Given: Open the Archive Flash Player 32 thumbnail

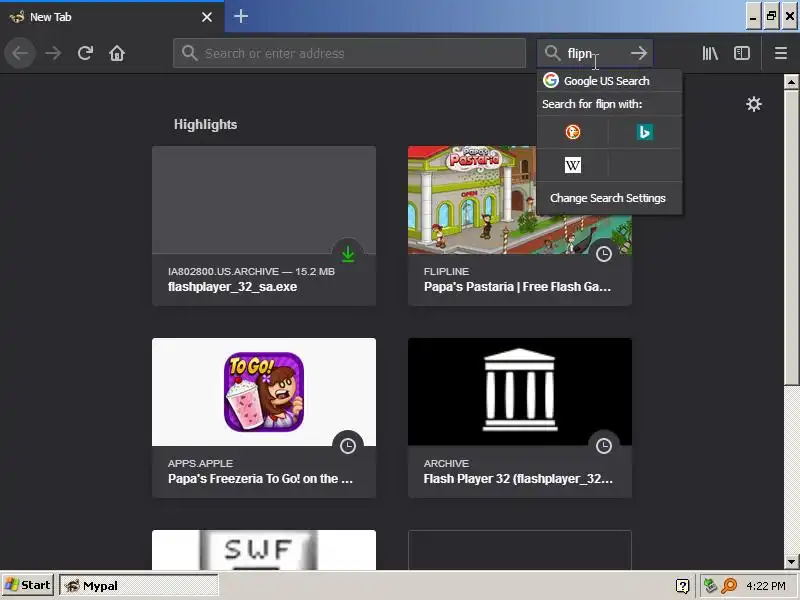Looking at the screenshot, I should pos(520,392).
